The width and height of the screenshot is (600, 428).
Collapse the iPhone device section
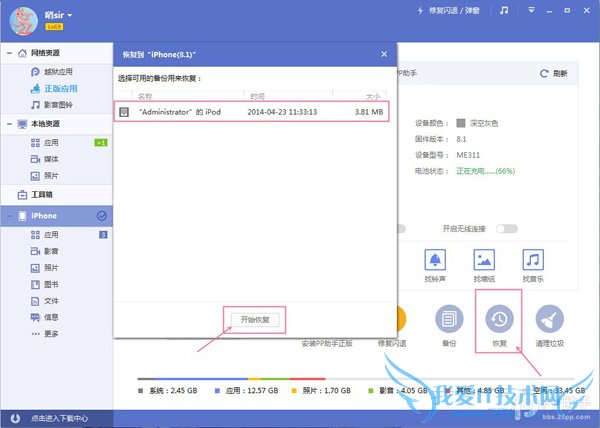(x=9, y=216)
